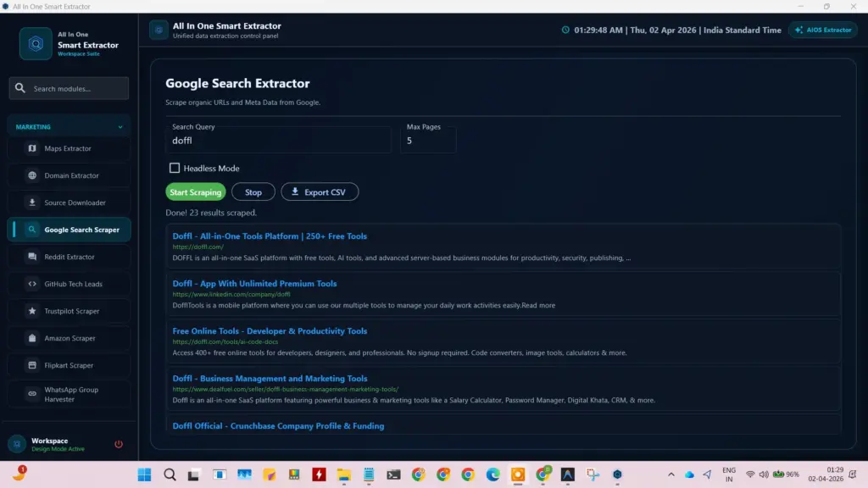Viewport: 868px width, 488px height.
Task: Open Doffl Business Management and Marketing Tools result
Action: (x=270, y=379)
